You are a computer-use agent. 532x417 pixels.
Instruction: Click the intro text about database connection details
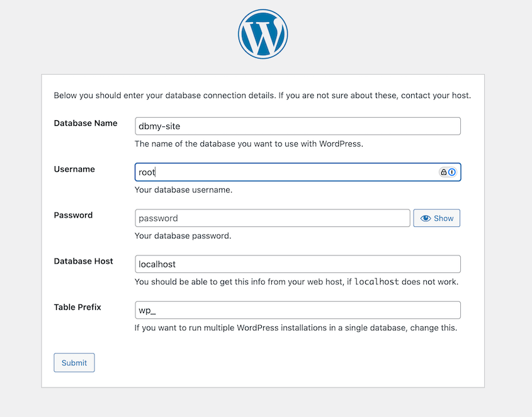click(x=262, y=96)
